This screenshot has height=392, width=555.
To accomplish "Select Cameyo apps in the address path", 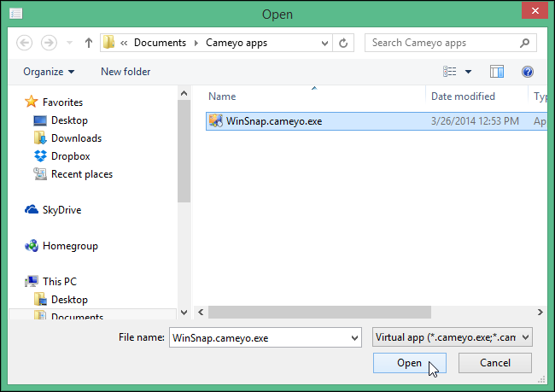I will [x=237, y=43].
